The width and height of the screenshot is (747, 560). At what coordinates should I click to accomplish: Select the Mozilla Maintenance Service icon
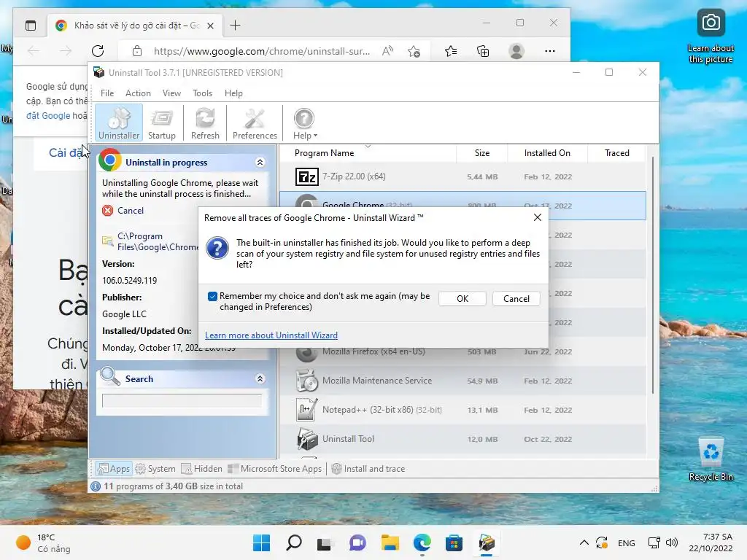click(x=307, y=381)
